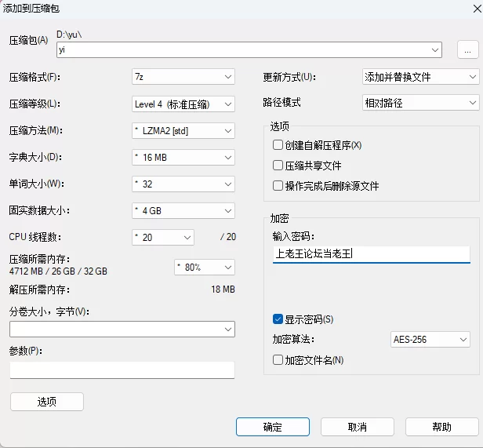
Task: Expand the compression level dropdown
Action: click(x=183, y=104)
